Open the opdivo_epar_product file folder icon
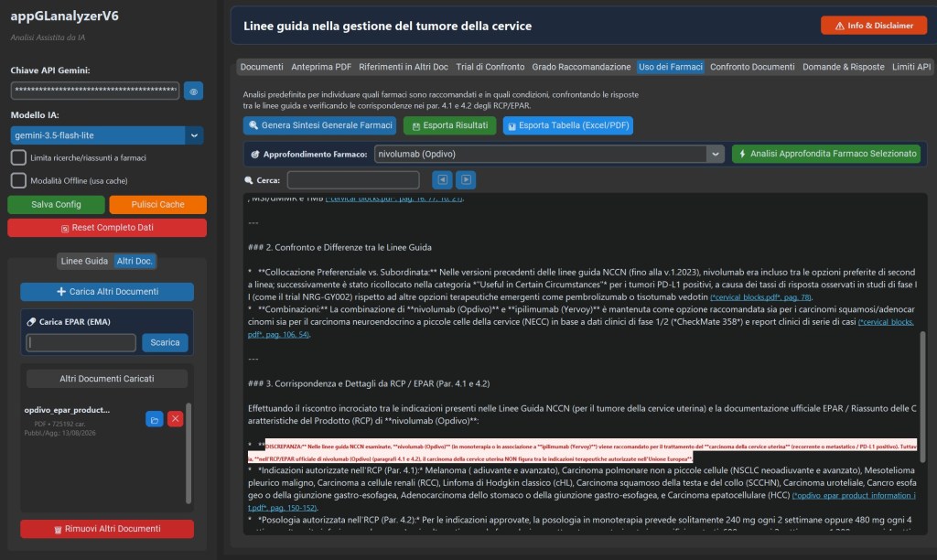Image resolution: width=937 pixels, height=560 pixels. pyautogui.click(x=154, y=419)
